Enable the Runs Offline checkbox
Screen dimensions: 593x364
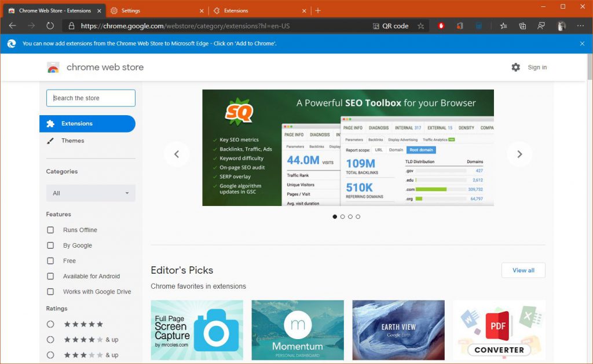click(50, 230)
